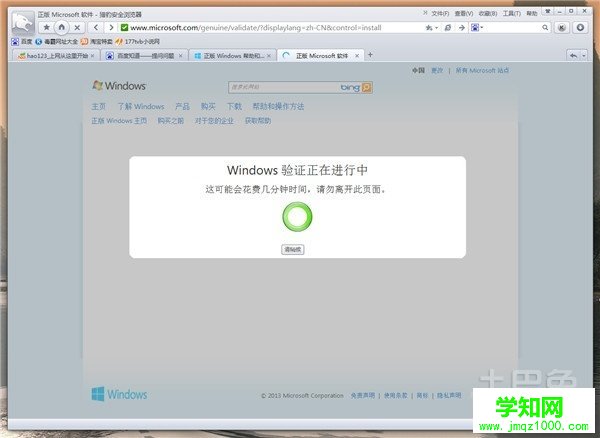Open the 查看(V) menu
The width and height of the screenshot is (600, 438).
click(464, 13)
